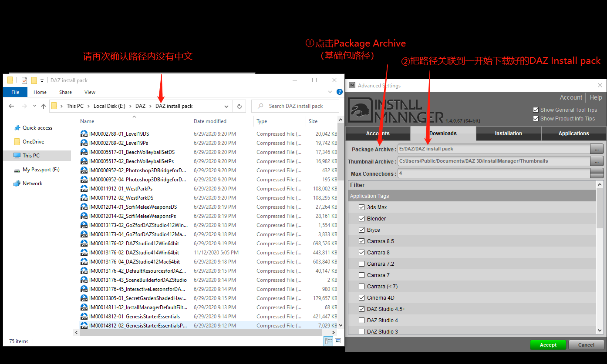Viewport: 607px width, 364px height.
Task: Click zip icon of IM00002789-01_Level19DS
Action: [x=84, y=134]
